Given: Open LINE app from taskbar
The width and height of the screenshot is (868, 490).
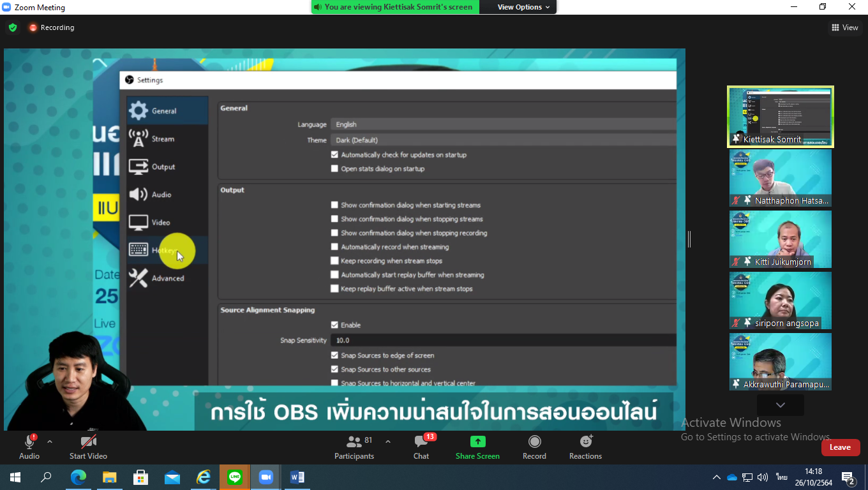Looking at the screenshot, I should pos(234,477).
